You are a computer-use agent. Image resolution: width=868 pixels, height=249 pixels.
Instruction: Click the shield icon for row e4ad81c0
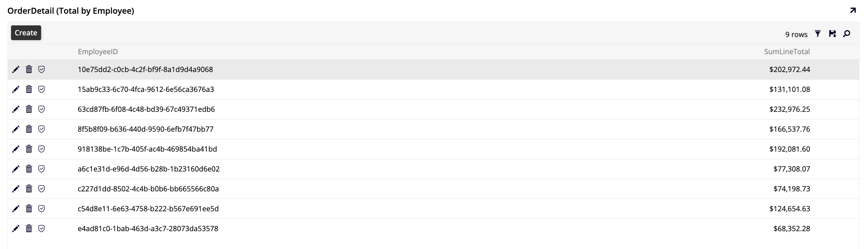[41, 229]
